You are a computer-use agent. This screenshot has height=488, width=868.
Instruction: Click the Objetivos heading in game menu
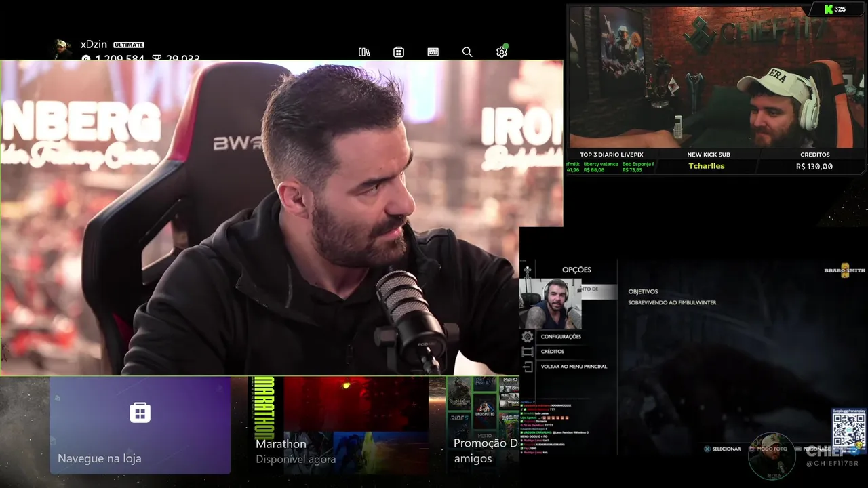[643, 291]
